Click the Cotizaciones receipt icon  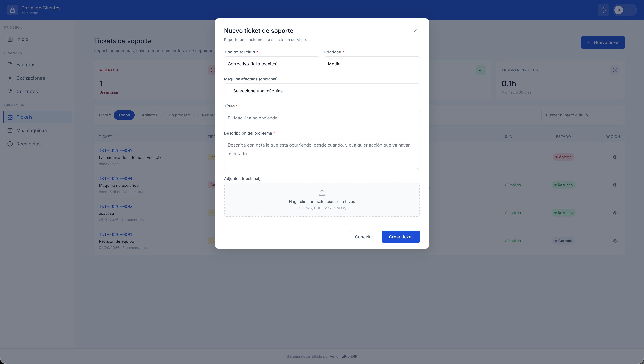(10, 78)
